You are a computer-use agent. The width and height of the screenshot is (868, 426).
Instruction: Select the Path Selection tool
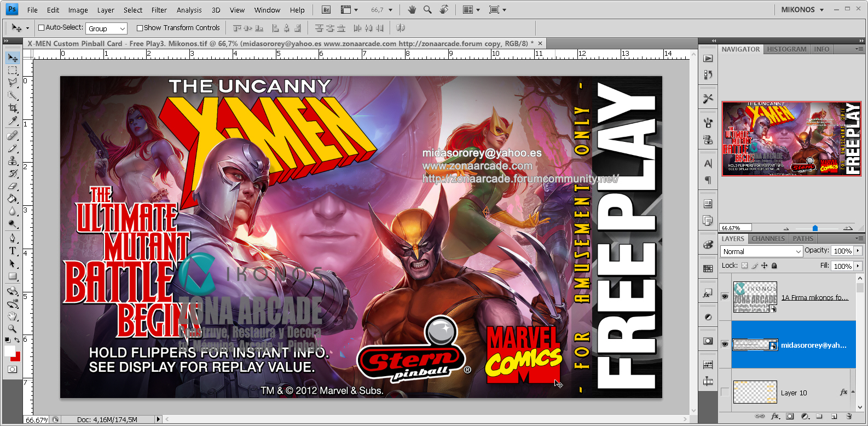(13, 263)
